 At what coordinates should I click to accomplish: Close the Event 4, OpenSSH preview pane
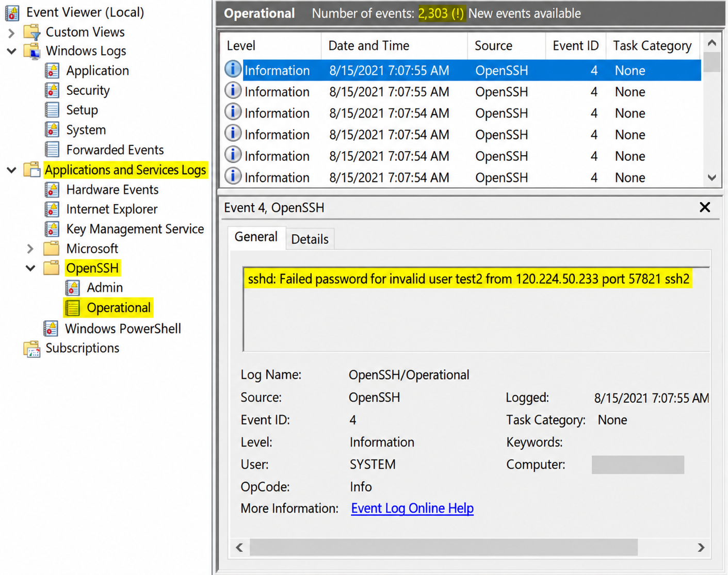(x=705, y=207)
